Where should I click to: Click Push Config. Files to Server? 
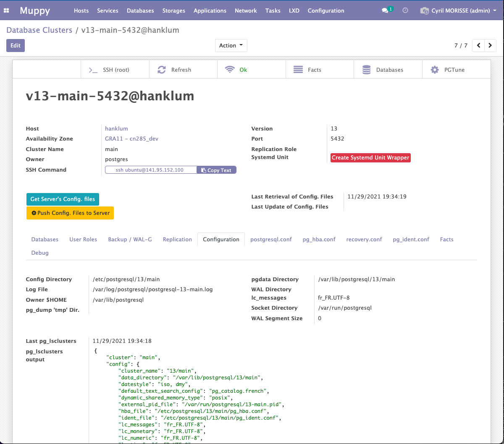(x=70, y=213)
